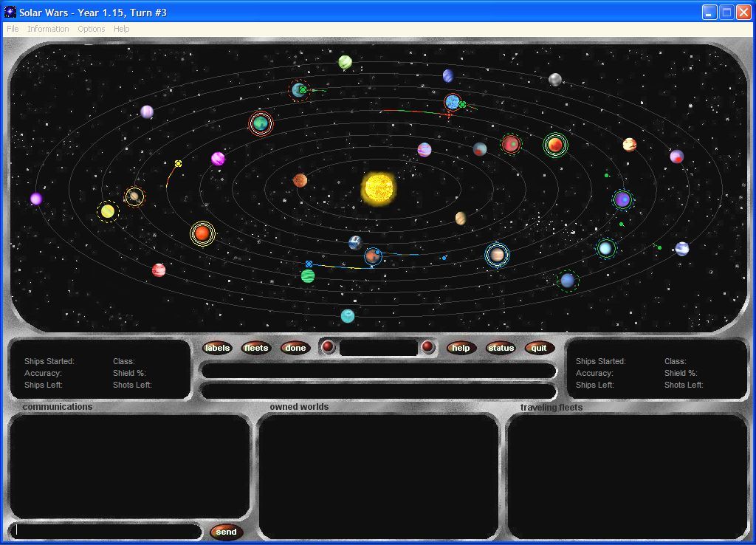Open the status button
756x545 pixels.
(501, 348)
